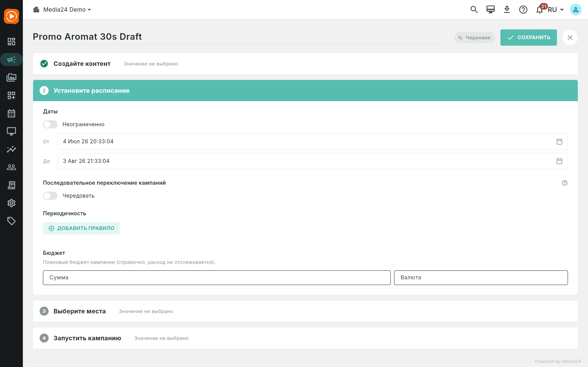The width and height of the screenshot is (588, 367).
Task: Click the download icon in the header
Action: (507, 9)
